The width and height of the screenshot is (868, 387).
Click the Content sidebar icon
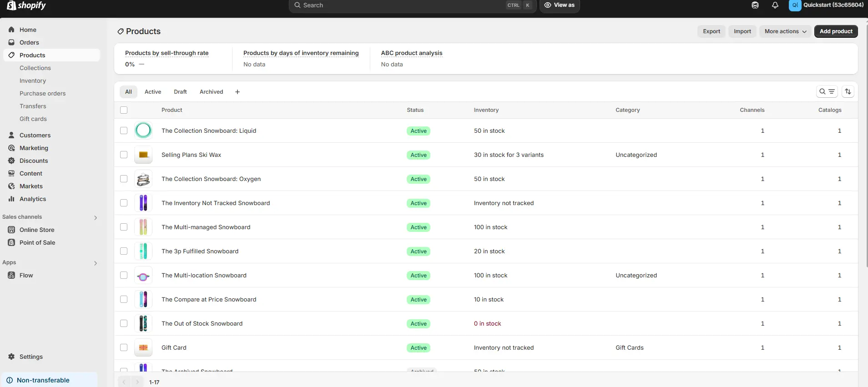(11, 173)
